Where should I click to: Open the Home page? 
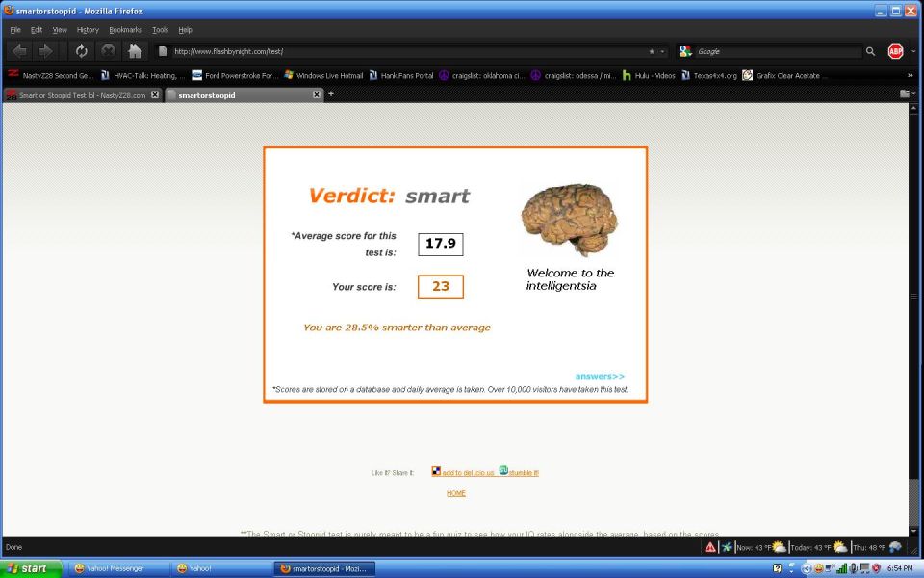pyautogui.click(x=135, y=51)
